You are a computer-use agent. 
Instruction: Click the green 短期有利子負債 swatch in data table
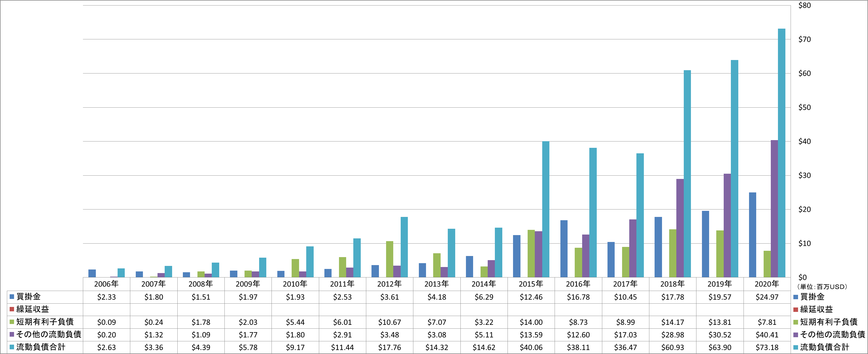[12, 322]
